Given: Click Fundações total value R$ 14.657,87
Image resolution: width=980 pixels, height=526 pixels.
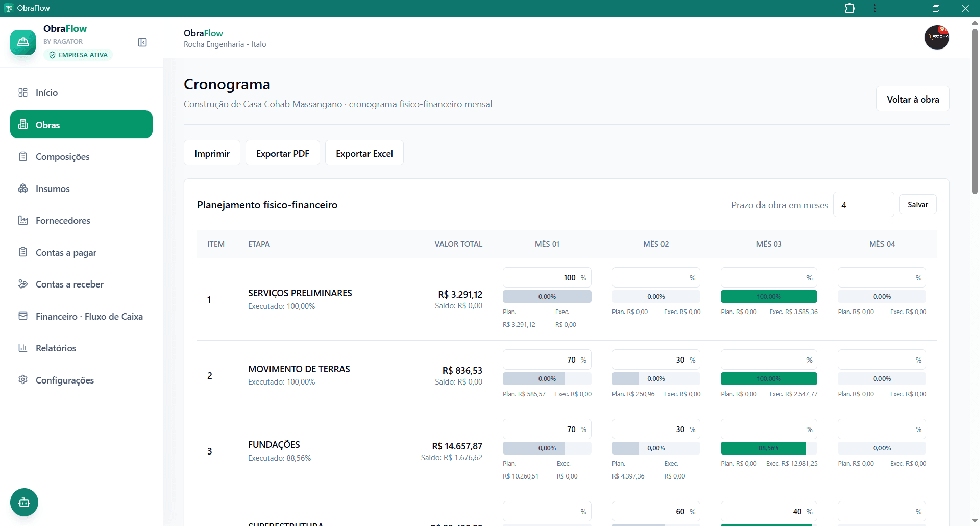Looking at the screenshot, I should point(457,446).
